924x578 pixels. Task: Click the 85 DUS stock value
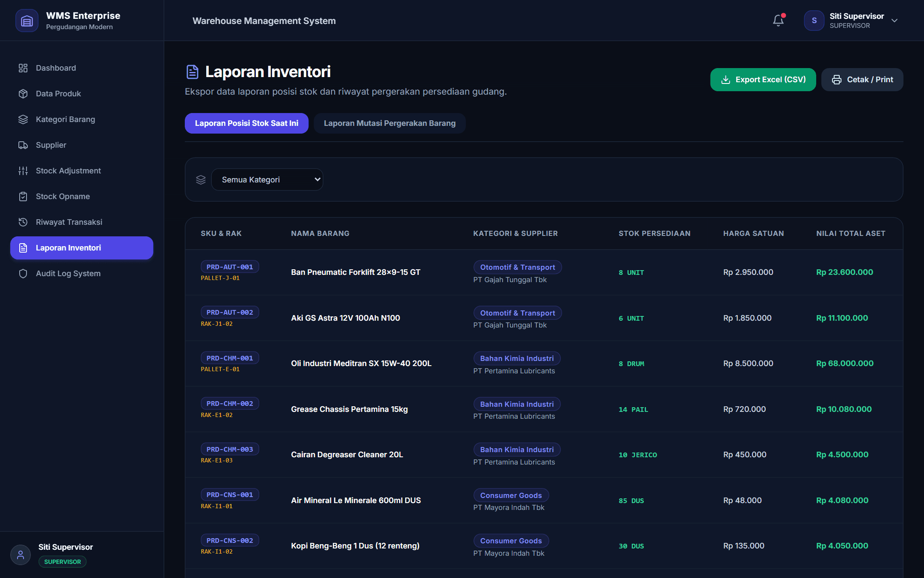[631, 501]
